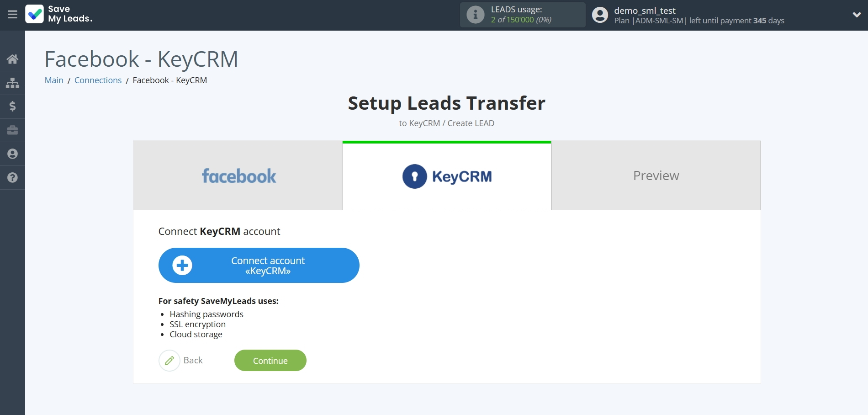The image size is (868, 415).
Task: Open the billing dollar icon in sidebar
Action: (x=12, y=106)
